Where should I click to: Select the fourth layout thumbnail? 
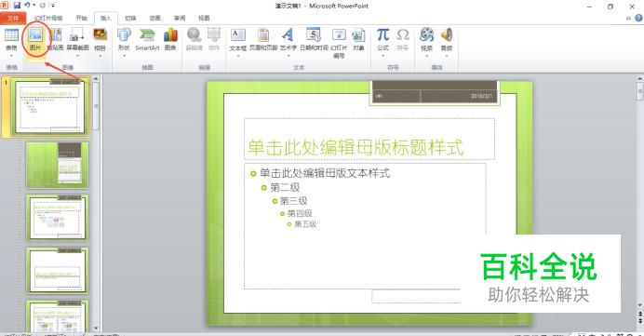pos(58,270)
